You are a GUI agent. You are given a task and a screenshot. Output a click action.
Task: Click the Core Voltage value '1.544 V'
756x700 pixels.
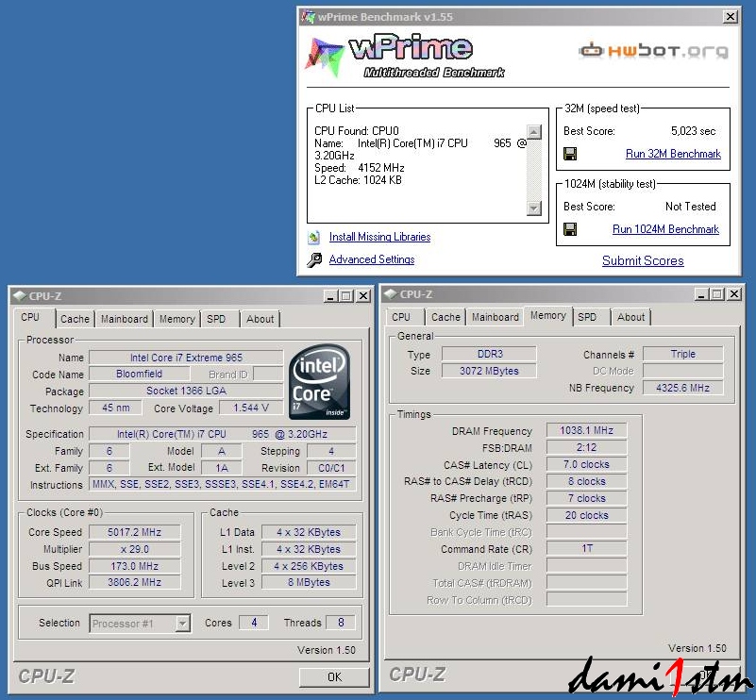tap(251, 408)
